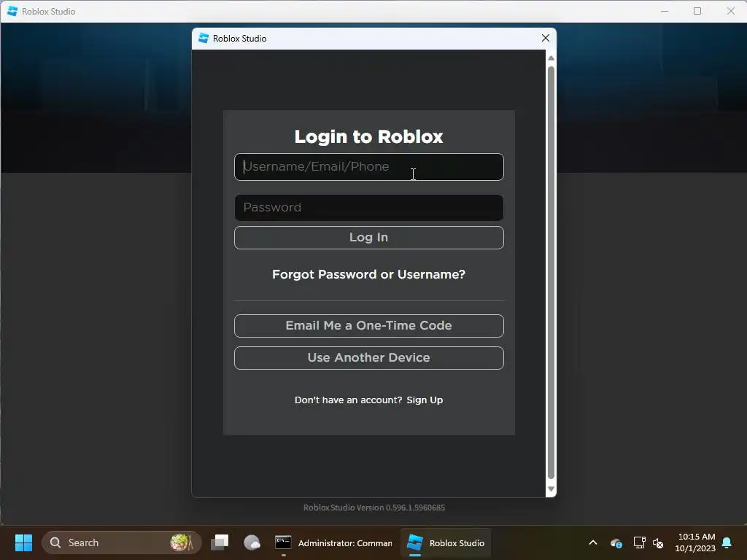Image resolution: width=747 pixels, height=560 pixels.
Task: Click into the Password field
Action: pyautogui.click(x=368, y=207)
